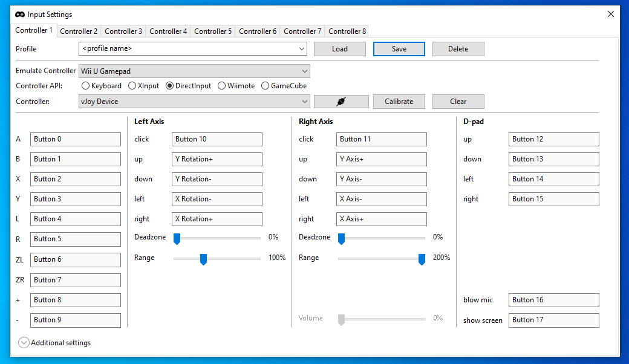The width and height of the screenshot is (629, 364).
Task: Click the gamepad icon in title bar
Action: 20,15
